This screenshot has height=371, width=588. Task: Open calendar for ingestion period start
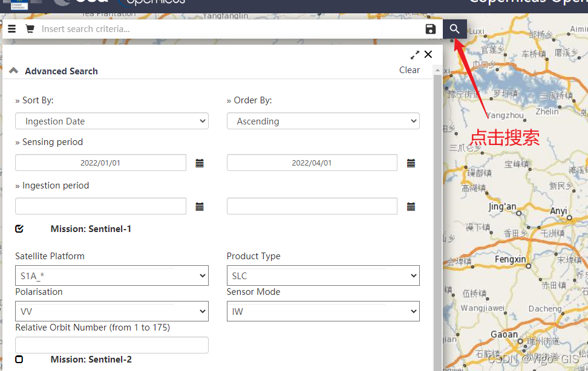(x=200, y=207)
